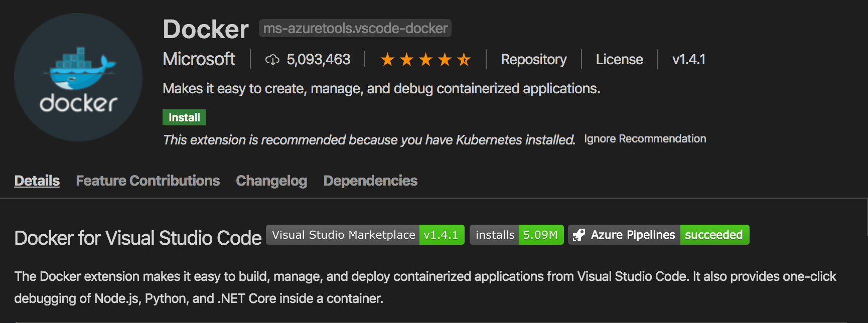The height and width of the screenshot is (323, 868).
Task: Open the Feature Contributions tab
Action: (x=148, y=181)
